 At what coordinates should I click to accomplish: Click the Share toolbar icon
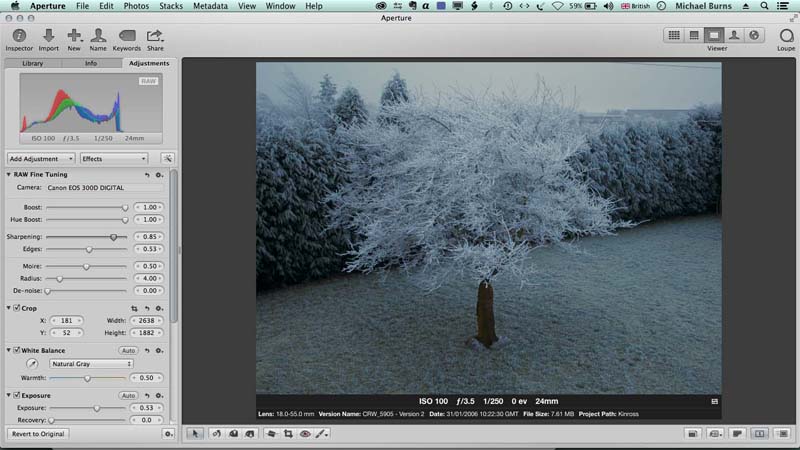(x=155, y=39)
